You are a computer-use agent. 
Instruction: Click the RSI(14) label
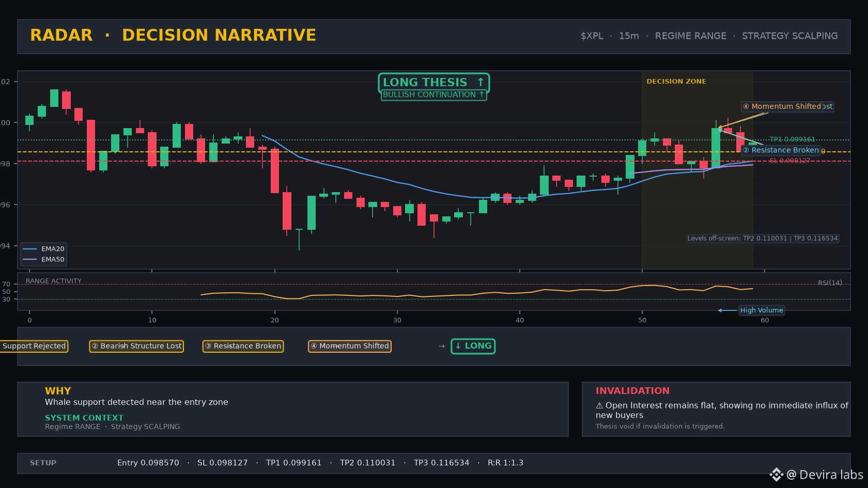point(830,283)
